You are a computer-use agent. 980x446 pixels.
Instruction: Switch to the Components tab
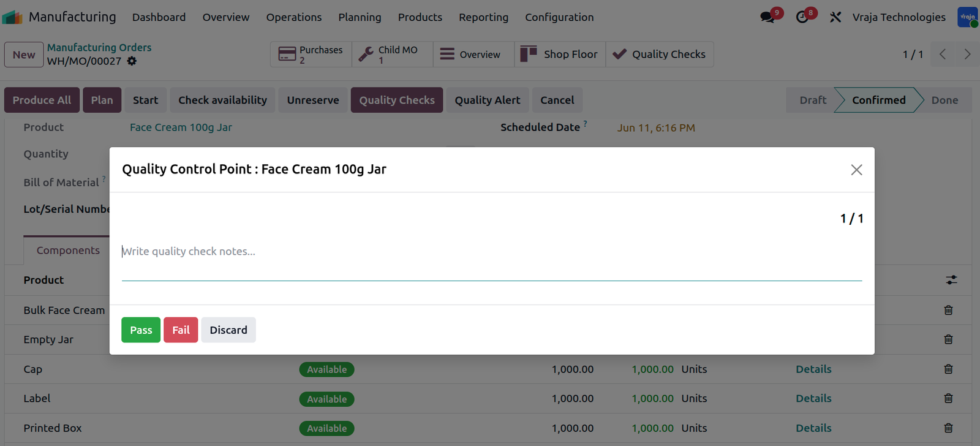click(68, 251)
